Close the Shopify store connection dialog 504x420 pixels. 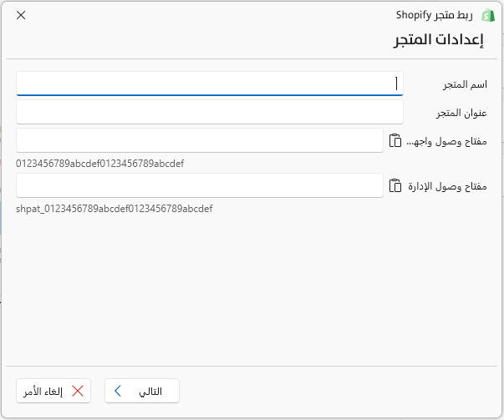click(21, 15)
